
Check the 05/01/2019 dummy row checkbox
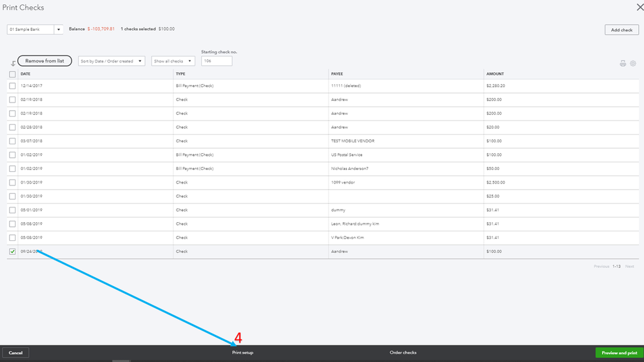pos(12,210)
